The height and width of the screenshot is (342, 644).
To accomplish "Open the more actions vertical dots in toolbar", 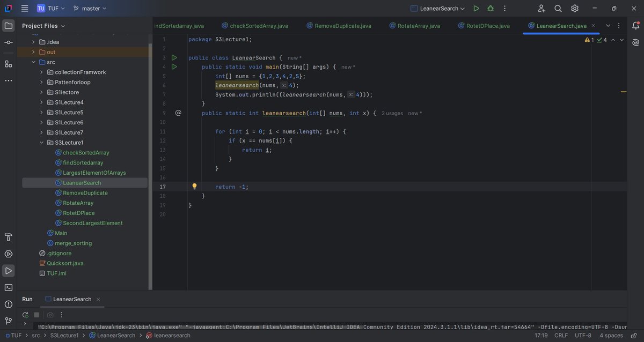I will [x=505, y=9].
